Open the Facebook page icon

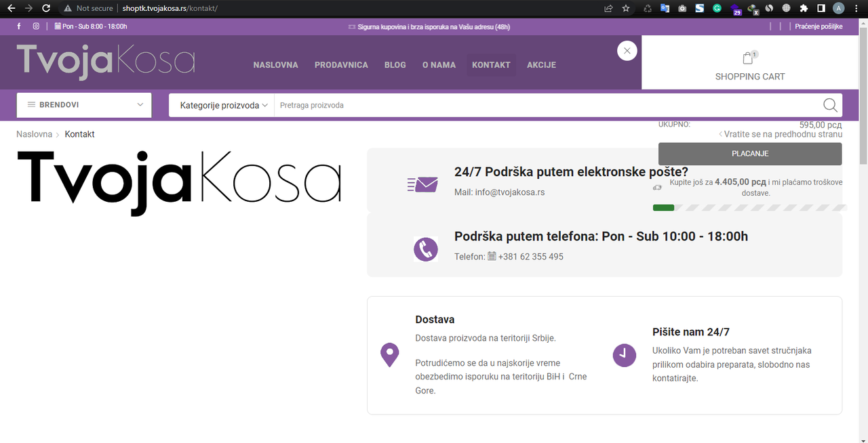18,26
